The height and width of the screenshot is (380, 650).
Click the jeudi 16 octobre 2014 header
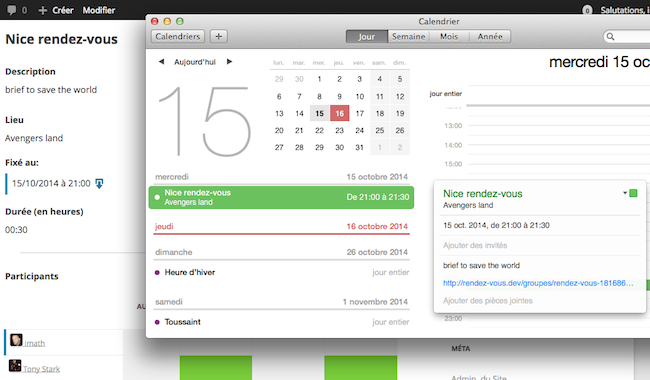click(x=281, y=226)
